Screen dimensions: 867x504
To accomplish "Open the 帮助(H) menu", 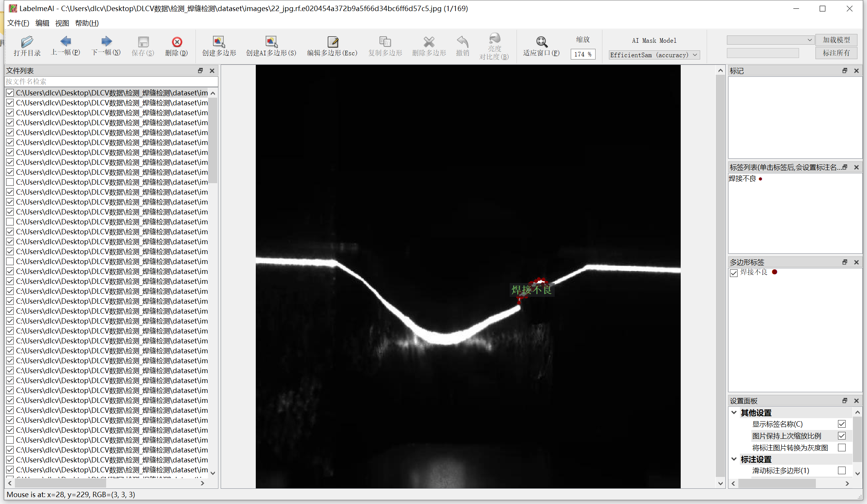I will click(x=87, y=23).
